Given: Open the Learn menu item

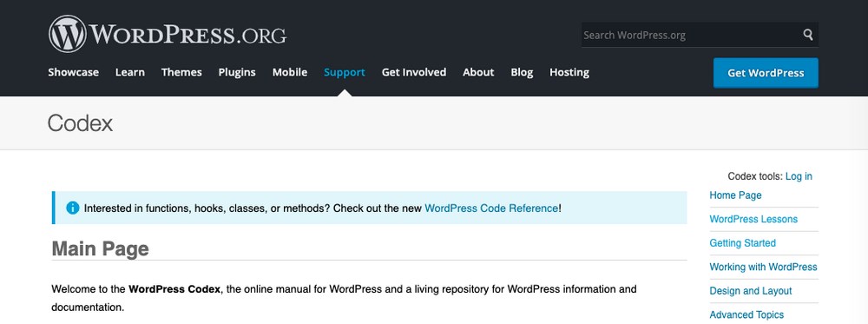Looking at the screenshot, I should (x=130, y=72).
